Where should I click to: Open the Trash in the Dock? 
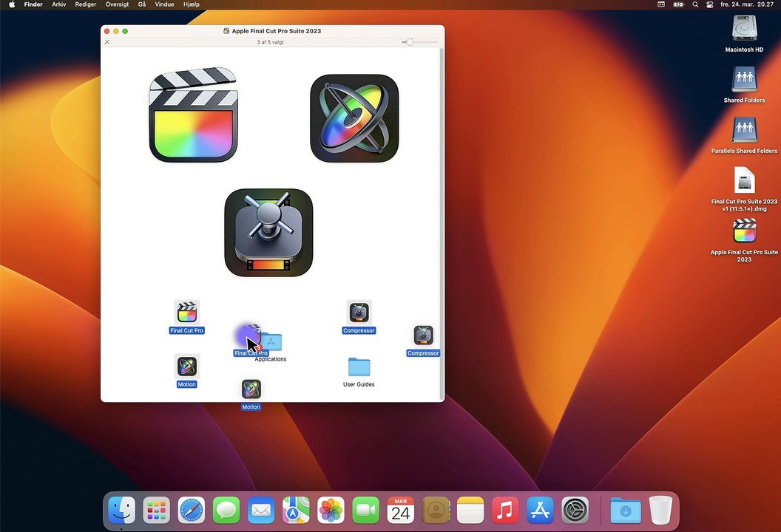click(660, 510)
